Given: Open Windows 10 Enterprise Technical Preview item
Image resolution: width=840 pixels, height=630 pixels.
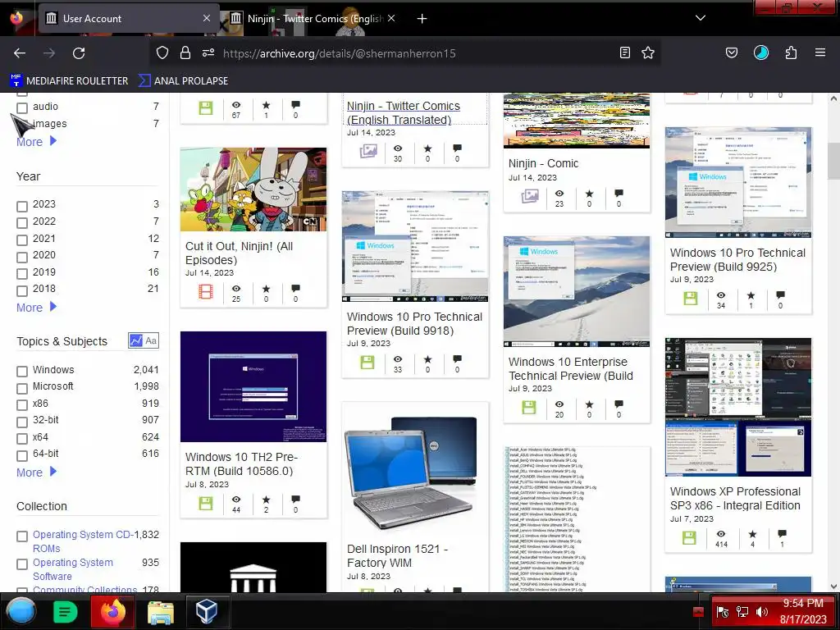Looking at the screenshot, I should coord(571,368).
